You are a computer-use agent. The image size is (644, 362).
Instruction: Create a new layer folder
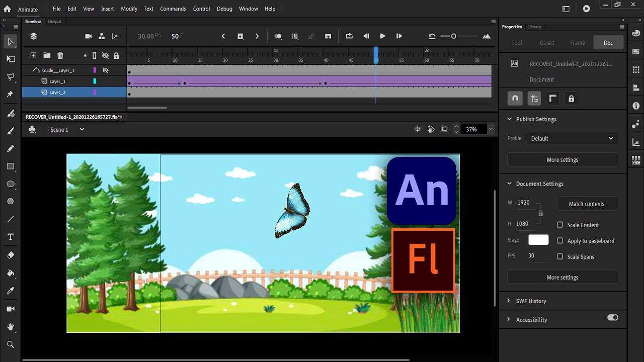47,55
